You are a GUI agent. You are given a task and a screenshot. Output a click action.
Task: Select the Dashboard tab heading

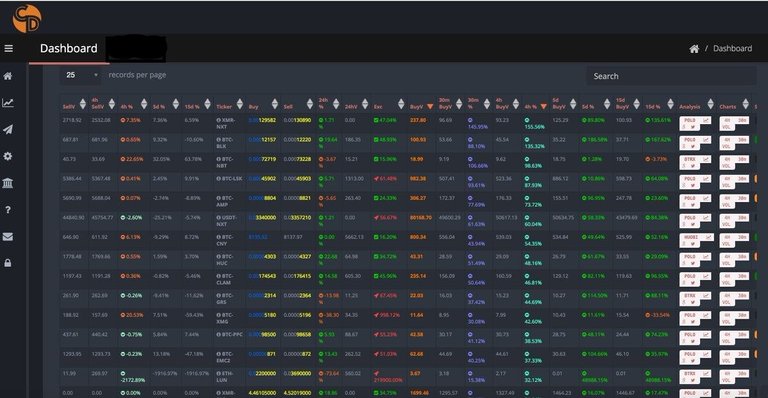point(69,48)
